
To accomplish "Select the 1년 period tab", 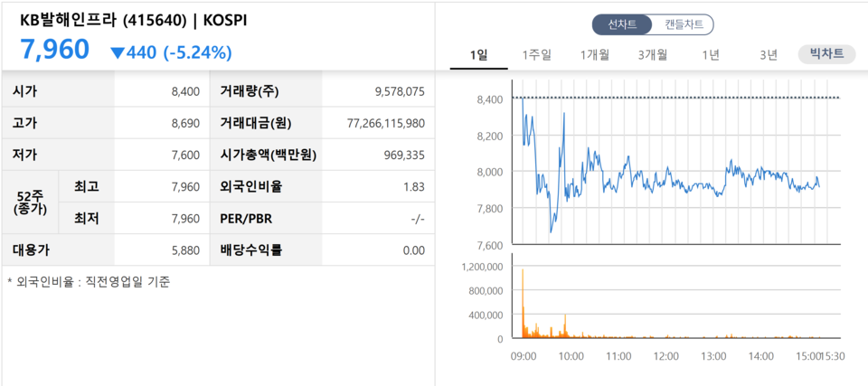I will [x=711, y=55].
